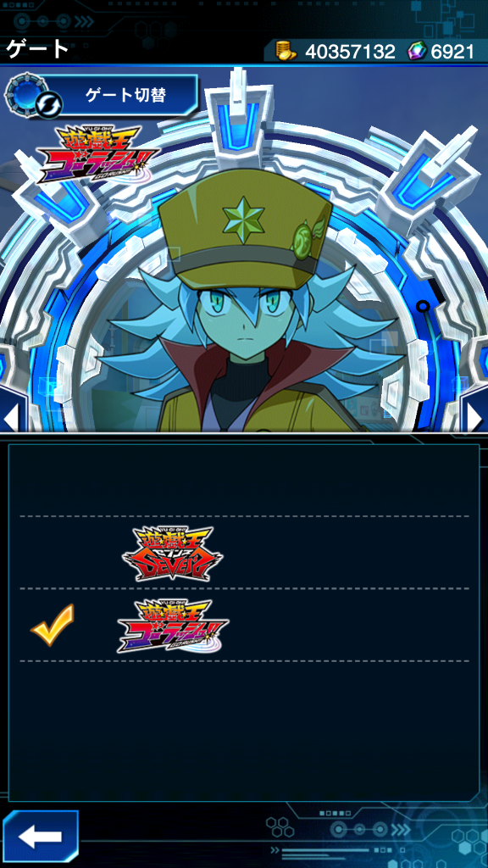Tap the ゲート screen title
Screen dimensions: 488x868
point(37,48)
